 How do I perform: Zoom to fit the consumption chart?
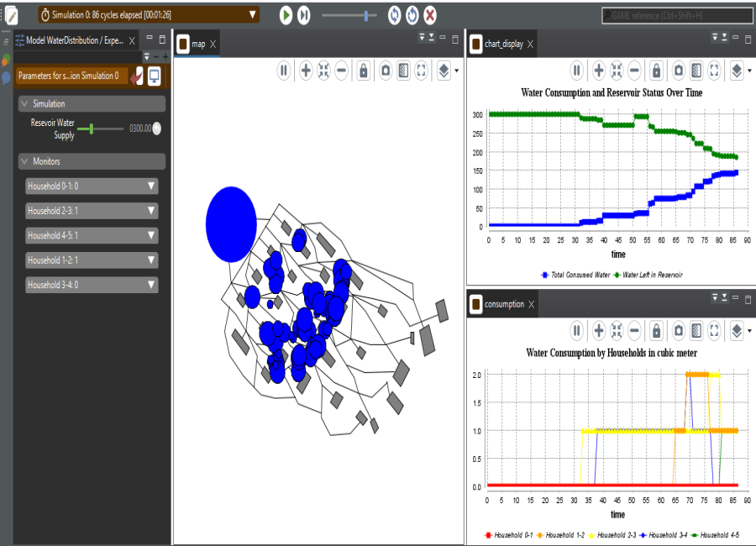pos(617,330)
